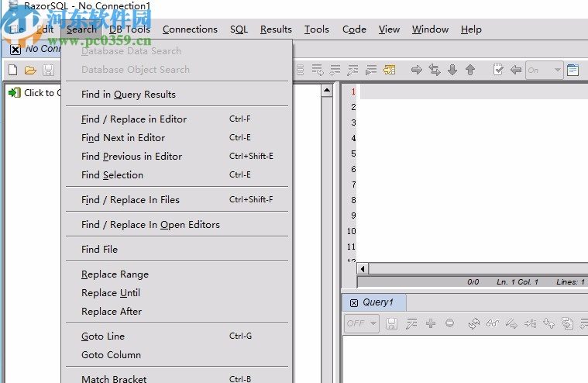Click the plus add row icon
The image size is (588, 383).
[431, 323]
